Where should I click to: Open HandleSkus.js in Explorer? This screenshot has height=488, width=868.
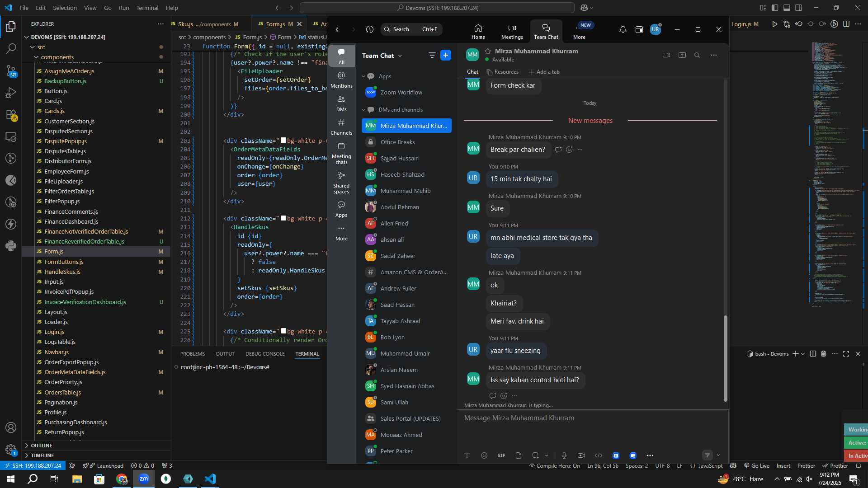[62, 272]
